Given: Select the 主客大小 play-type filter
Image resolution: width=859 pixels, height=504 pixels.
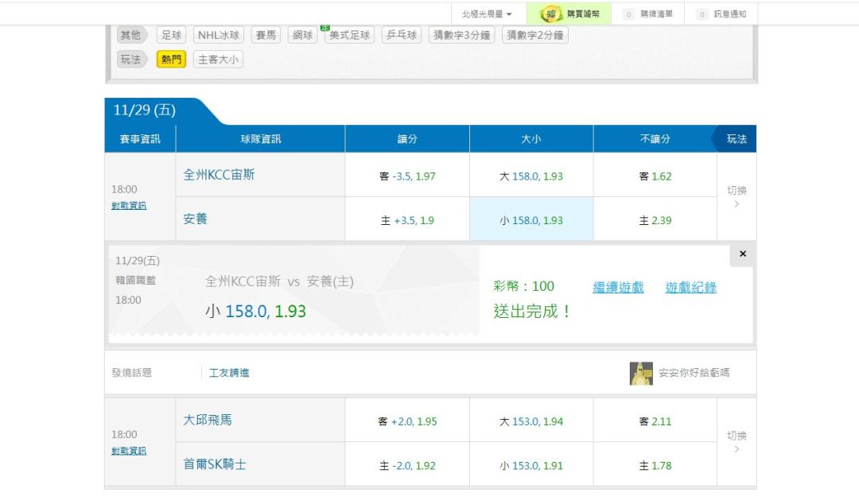Looking at the screenshot, I should pos(218,59).
